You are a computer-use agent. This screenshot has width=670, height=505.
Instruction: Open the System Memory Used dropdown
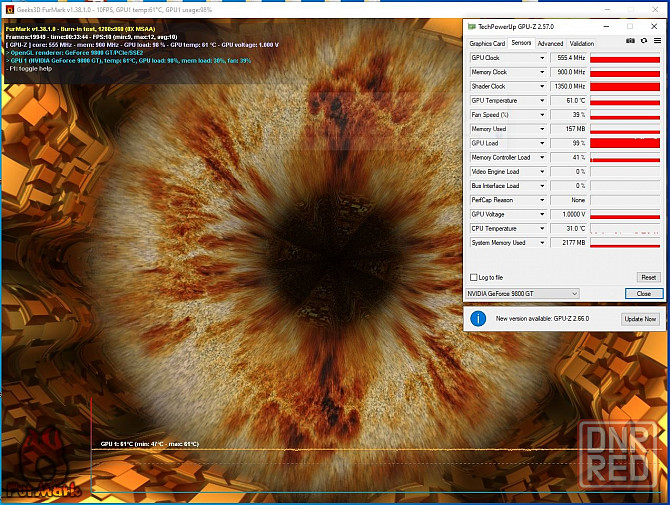pyautogui.click(x=542, y=243)
